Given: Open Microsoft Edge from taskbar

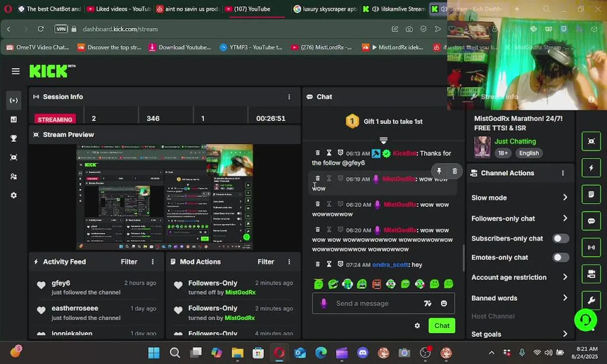Looking at the screenshot, I should (321, 353).
